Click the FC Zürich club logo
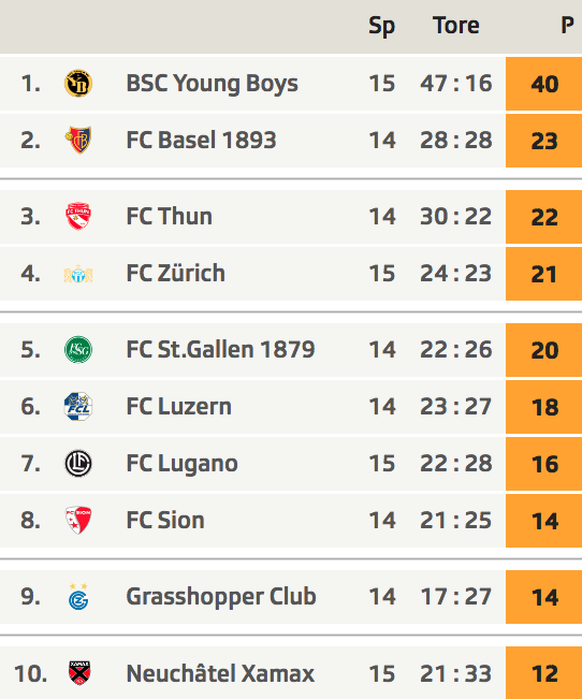Viewport: 582px width, 699px height. coord(78,274)
